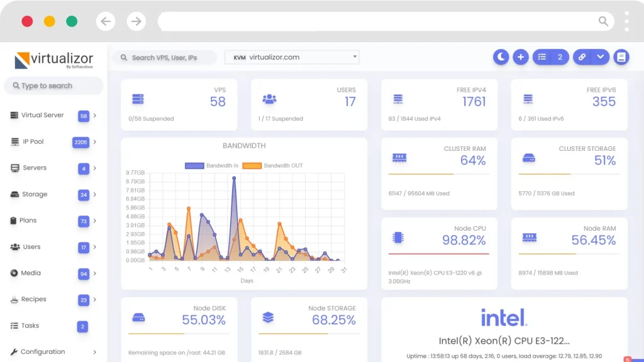Open the task list icon showing 2
644x362 pixels.
click(550, 57)
